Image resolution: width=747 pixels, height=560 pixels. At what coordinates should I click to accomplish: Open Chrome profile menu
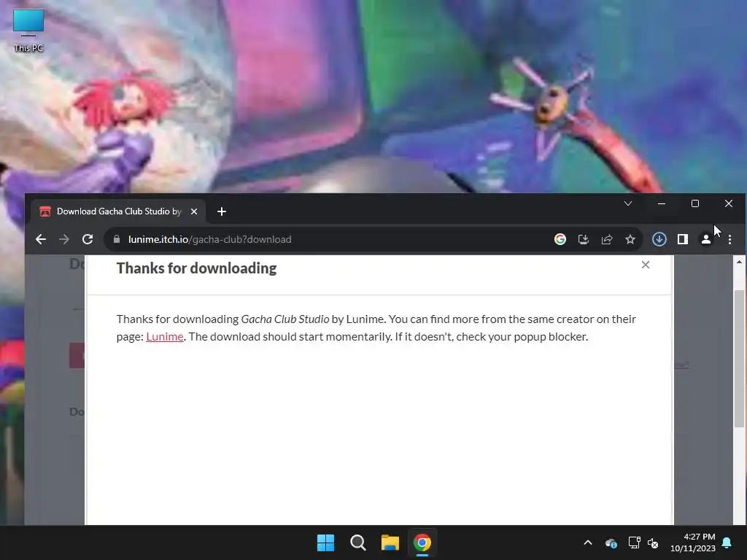coord(706,239)
